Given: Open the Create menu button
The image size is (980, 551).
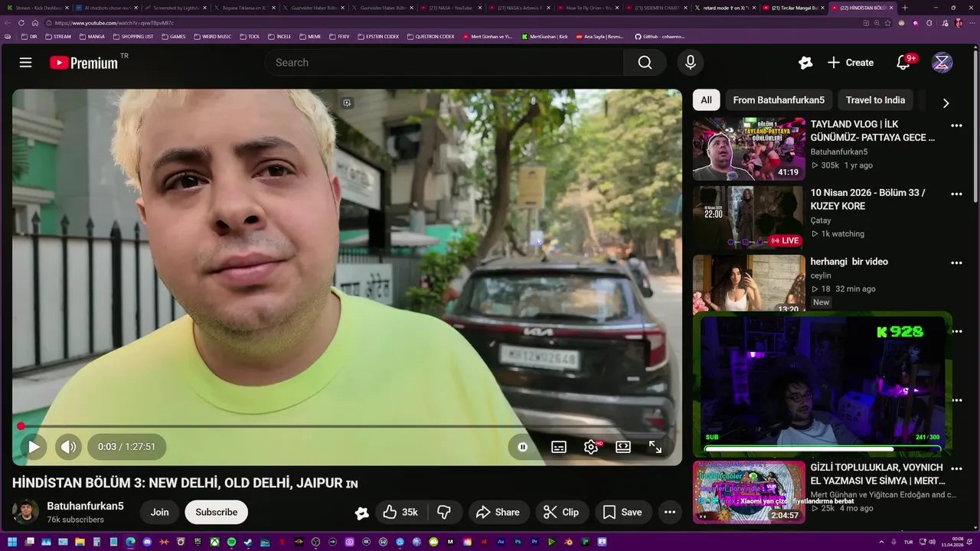Looking at the screenshot, I should 851,63.
